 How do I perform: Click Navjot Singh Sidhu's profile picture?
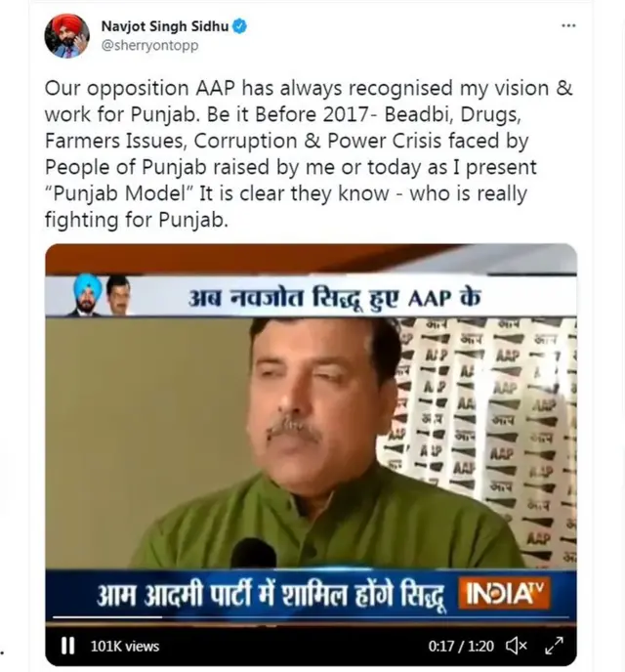(66, 35)
